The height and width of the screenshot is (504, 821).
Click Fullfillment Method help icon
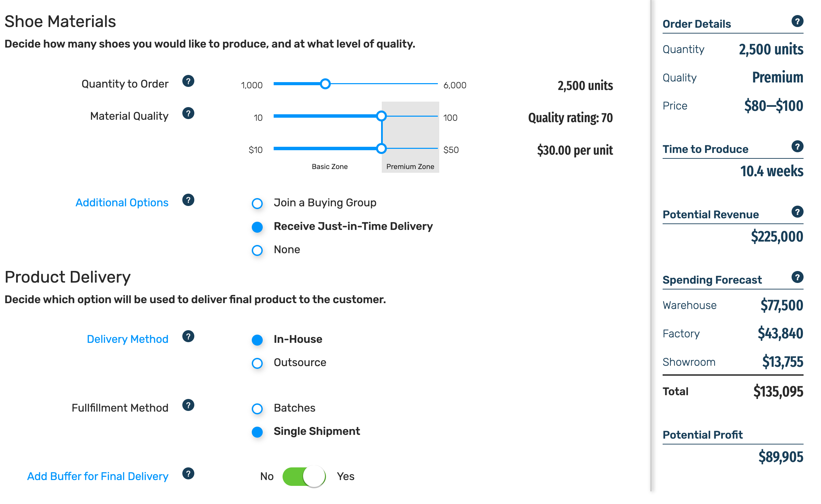click(188, 405)
